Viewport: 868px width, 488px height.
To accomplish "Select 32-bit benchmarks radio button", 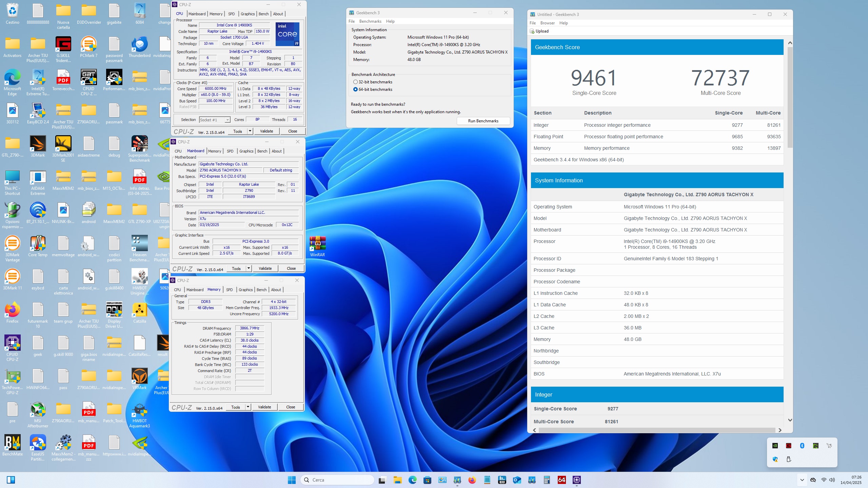I will 373,82.
